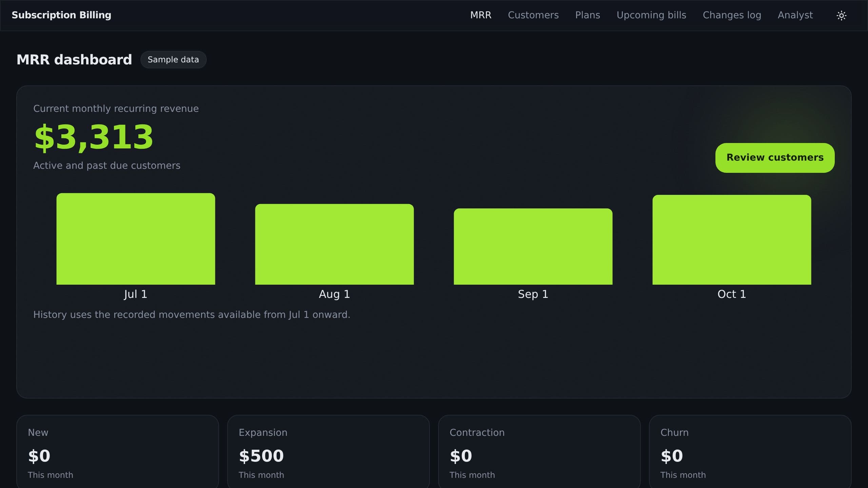Screen dimensions: 868x488
Task: Toggle the light/dark theme sun icon
Action: (x=841, y=15)
